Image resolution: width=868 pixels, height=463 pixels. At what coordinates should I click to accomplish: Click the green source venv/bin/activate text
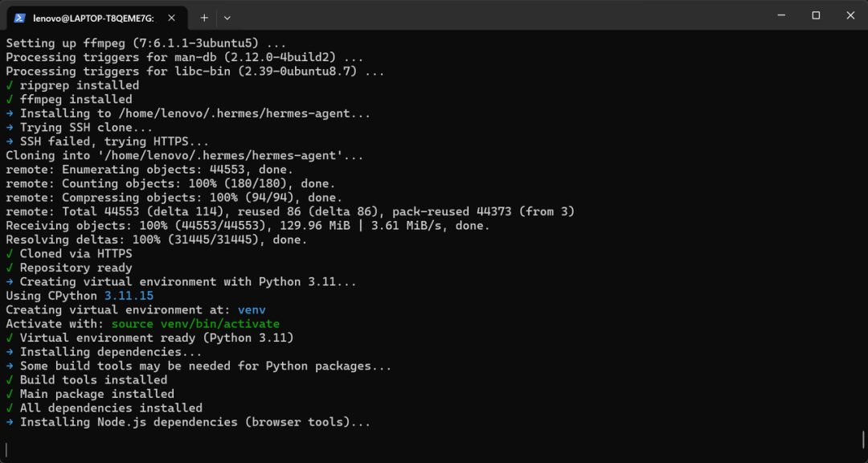(x=195, y=324)
